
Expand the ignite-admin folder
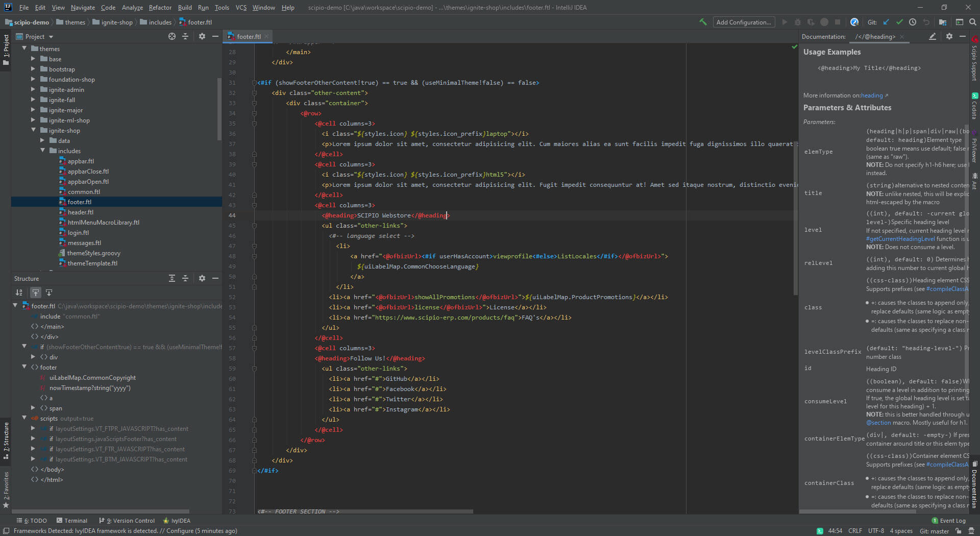(x=33, y=89)
